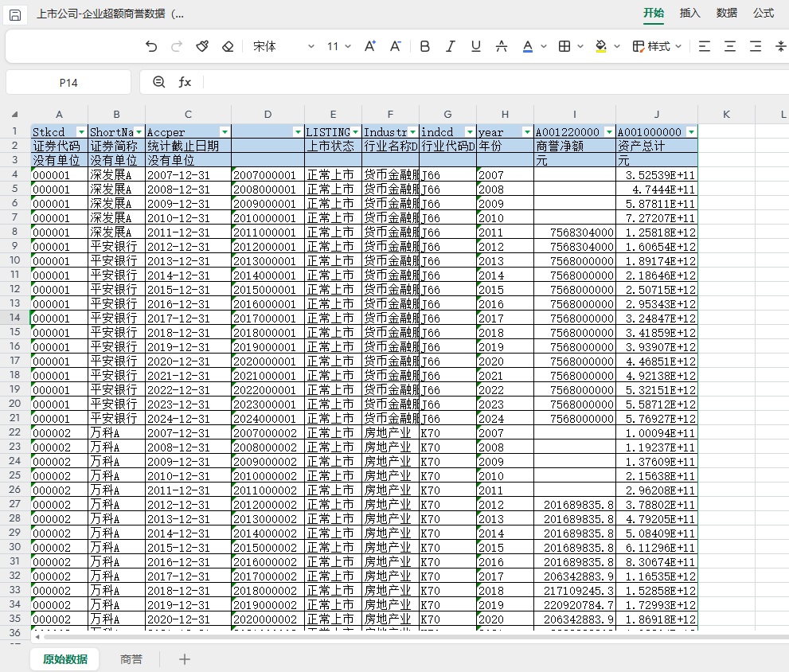This screenshot has width=789, height=672.
Task: Open the 样式 styles button
Action: (657, 47)
